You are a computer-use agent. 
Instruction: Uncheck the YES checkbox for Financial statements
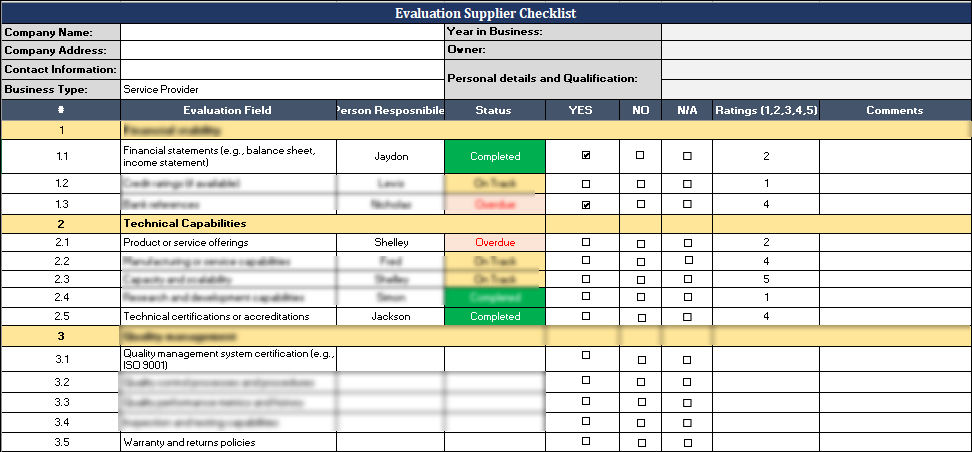[586, 155]
